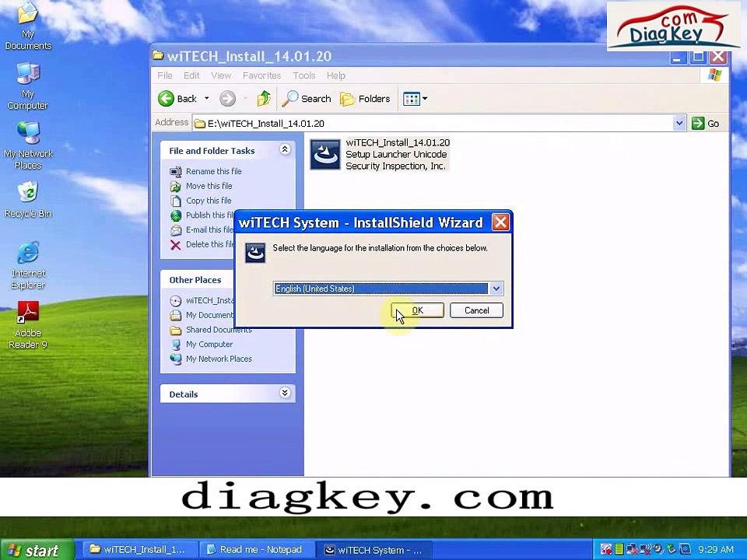Select the wiTECH_Install_14.01.20 setup file icon
This screenshot has height=560, width=747.
[325, 154]
